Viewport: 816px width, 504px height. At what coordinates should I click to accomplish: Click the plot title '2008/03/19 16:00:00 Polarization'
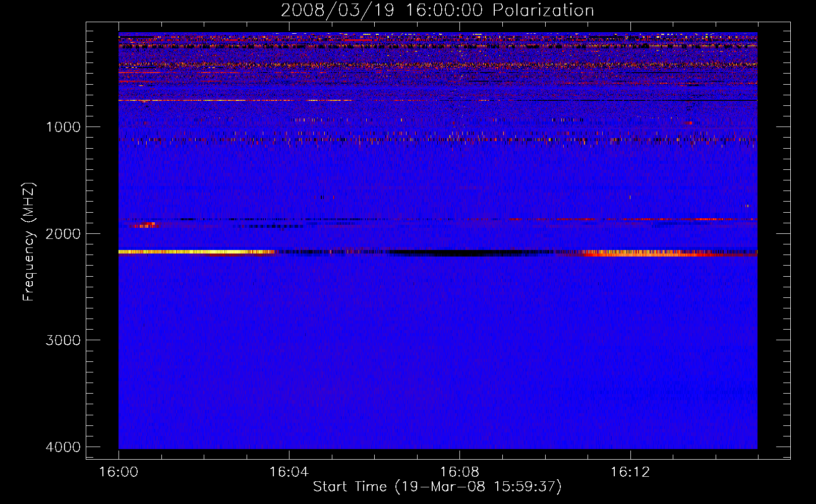pyautogui.click(x=437, y=10)
